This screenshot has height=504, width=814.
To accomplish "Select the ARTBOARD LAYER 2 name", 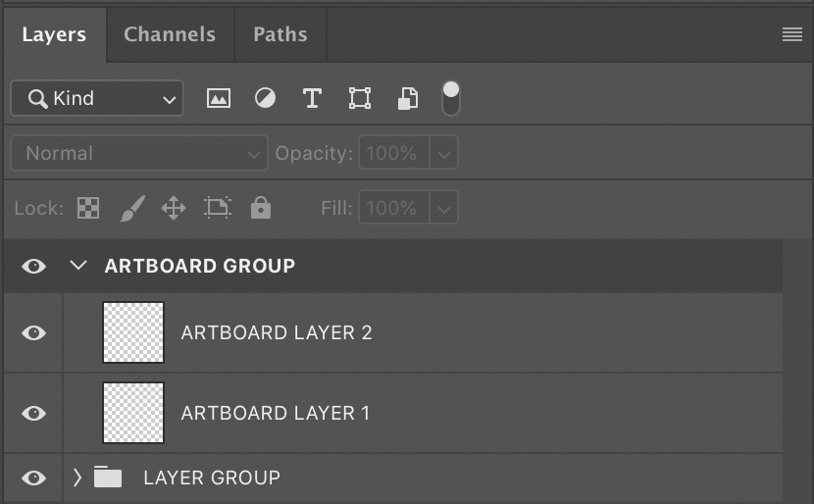I will click(x=277, y=332).
